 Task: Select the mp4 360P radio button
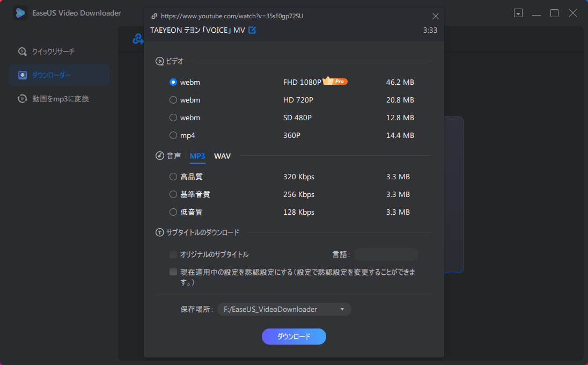(173, 135)
